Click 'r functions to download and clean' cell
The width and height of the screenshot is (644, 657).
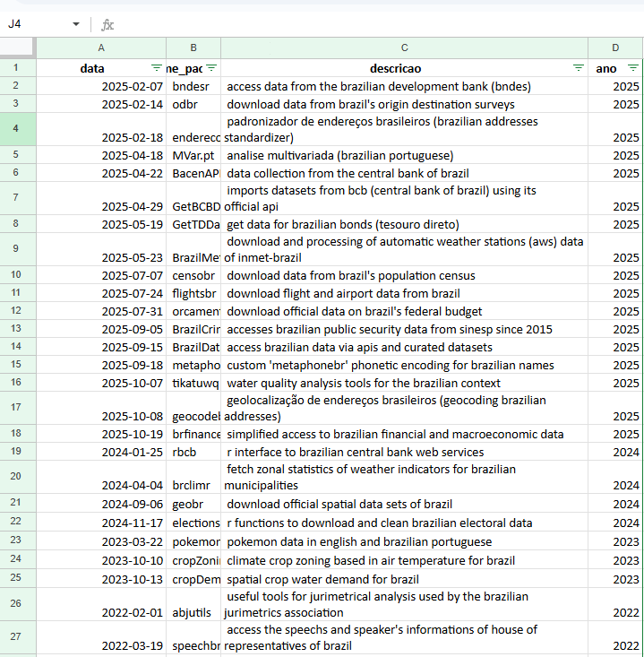(x=405, y=523)
